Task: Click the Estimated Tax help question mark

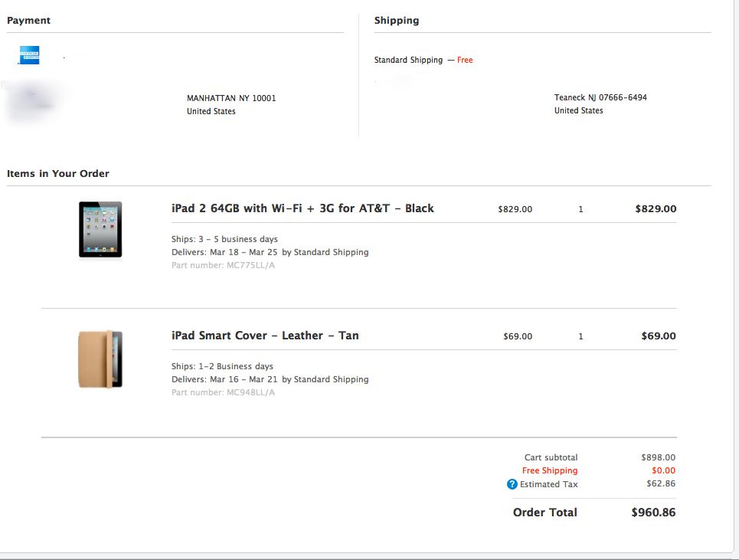Action: pos(512,484)
